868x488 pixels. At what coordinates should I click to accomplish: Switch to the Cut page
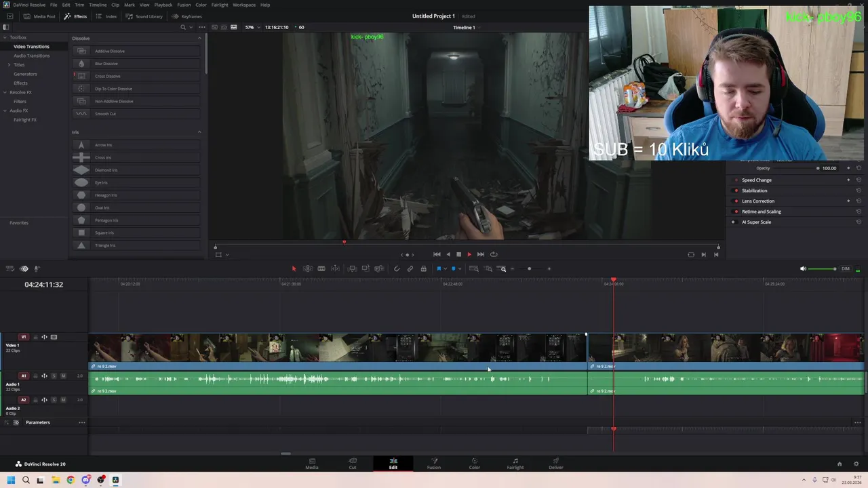(x=353, y=464)
